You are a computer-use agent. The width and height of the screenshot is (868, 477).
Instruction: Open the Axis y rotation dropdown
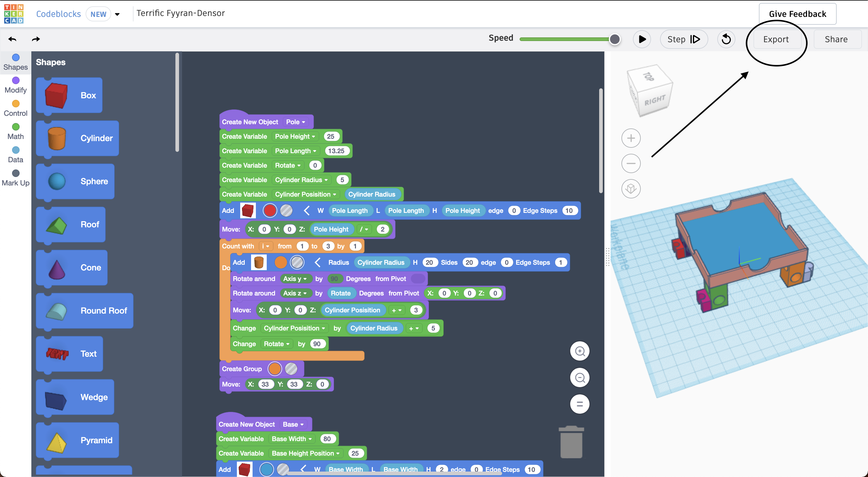pos(295,279)
